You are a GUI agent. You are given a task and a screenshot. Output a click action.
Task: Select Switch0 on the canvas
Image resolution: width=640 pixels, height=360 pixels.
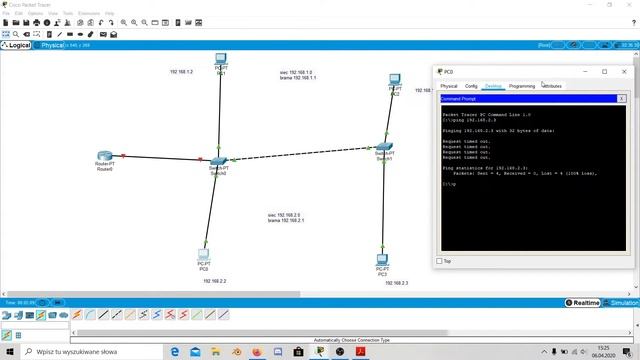click(x=219, y=162)
